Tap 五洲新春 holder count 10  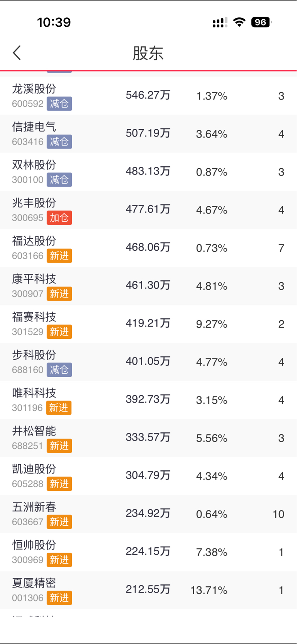pos(278,514)
